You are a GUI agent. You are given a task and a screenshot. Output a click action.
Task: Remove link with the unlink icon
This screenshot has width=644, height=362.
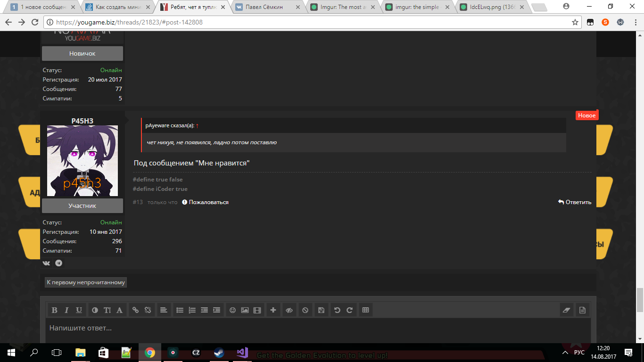click(148, 310)
